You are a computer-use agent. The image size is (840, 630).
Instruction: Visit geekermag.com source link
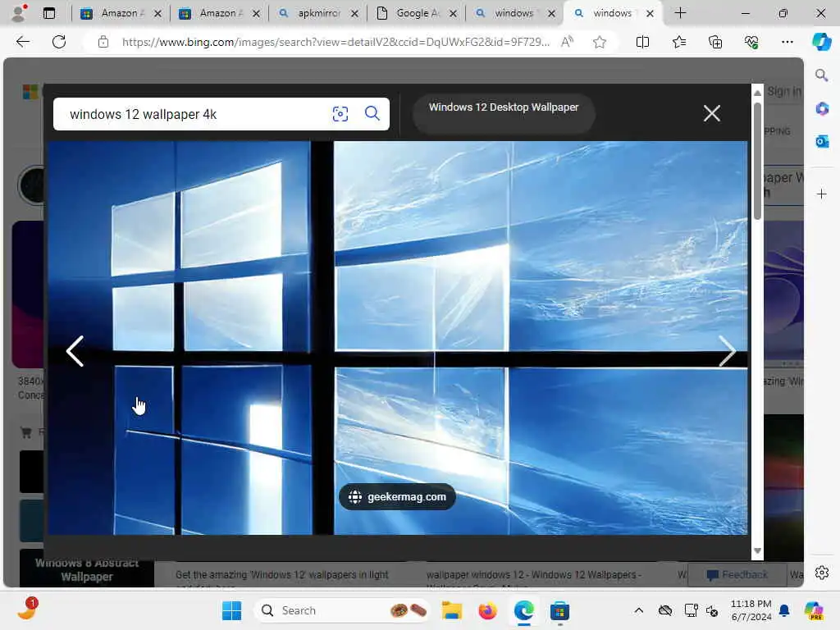(x=398, y=496)
